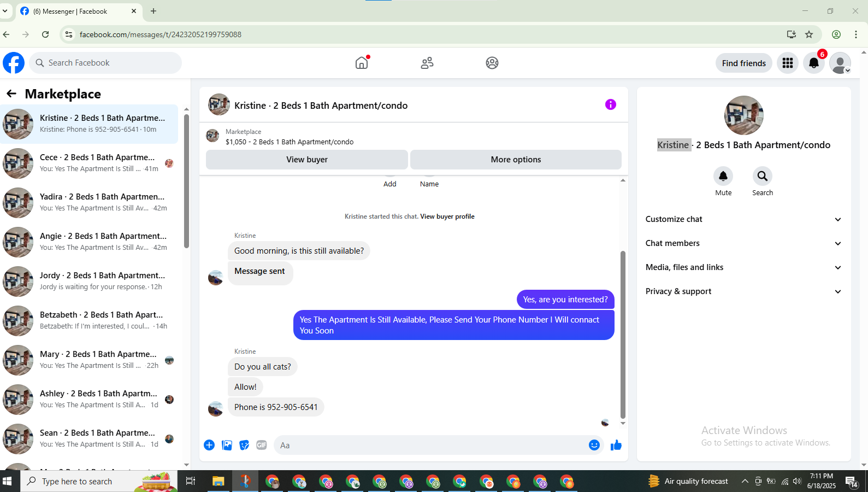Expand Media, files and links section
The height and width of the screenshot is (492, 868).
pyautogui.click(x=743, y=267)
